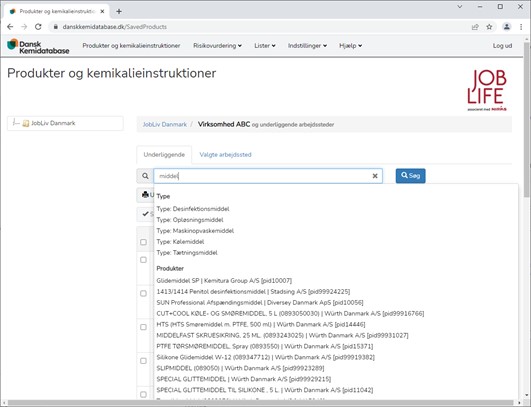Select suggestion Type: Kølemiddel
Image resolution: width=531 pixels, height=407 pixels.
(x=180, y=242)
